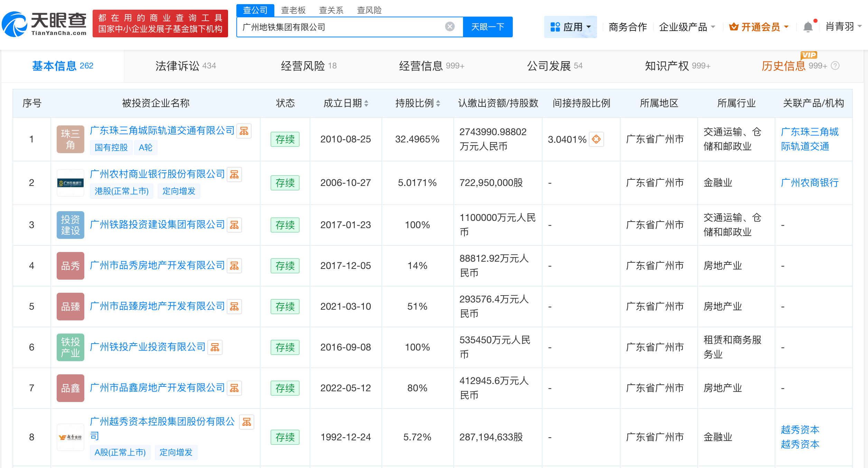The width and height of the screenshot is (868, 468).
Task: Click equity chart icon beside 广东珠三角城际轨道交通有限公司
Action: (244, 131)
